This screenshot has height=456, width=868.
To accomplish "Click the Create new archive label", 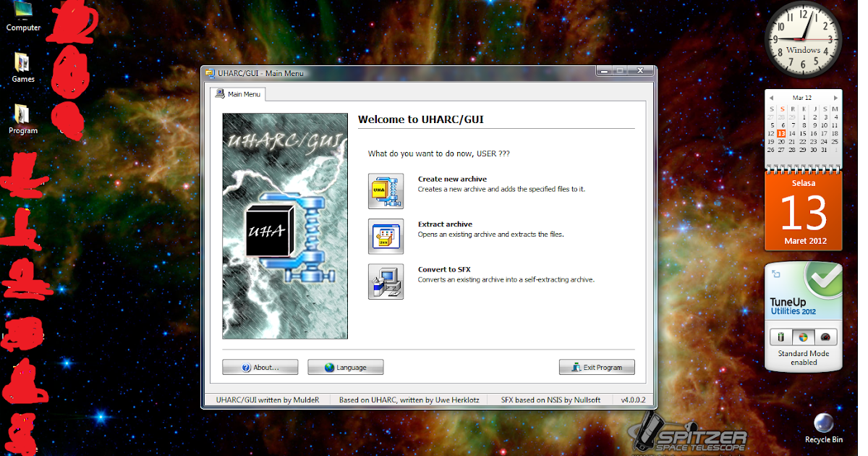I will tap(452, 179).
